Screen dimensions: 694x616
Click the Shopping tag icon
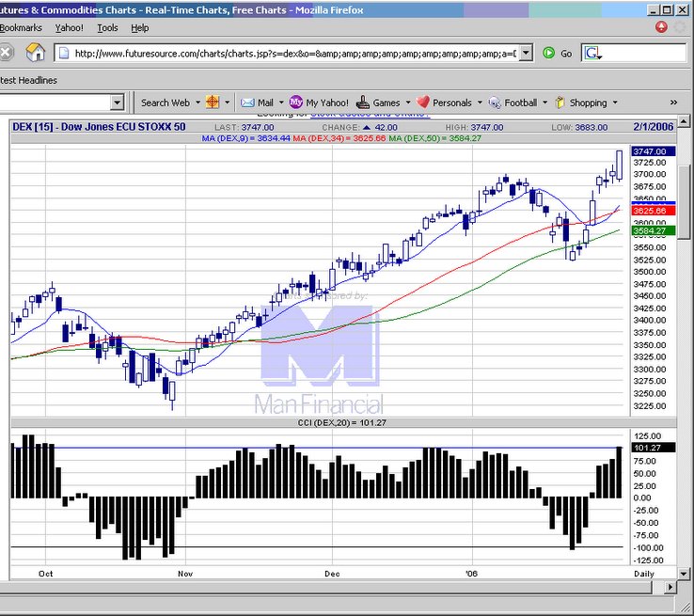[560, 103]
